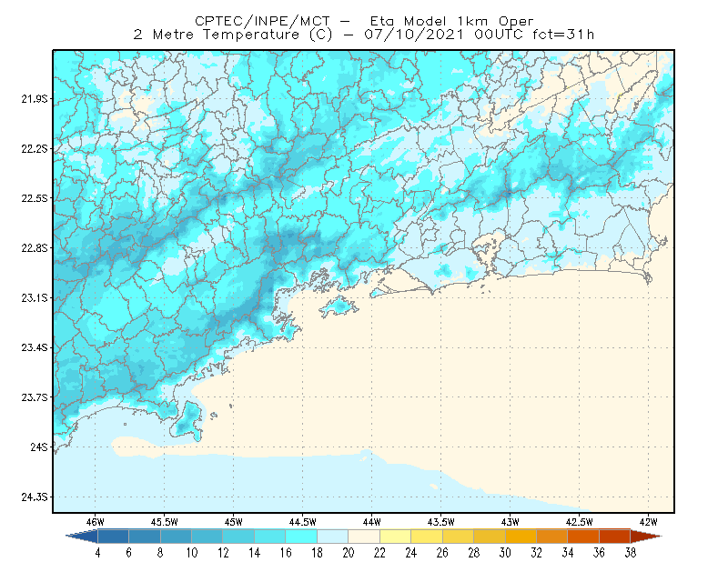Click the 21.9S latitude axis label
The image size is (728, 562).
pos(35,99)
